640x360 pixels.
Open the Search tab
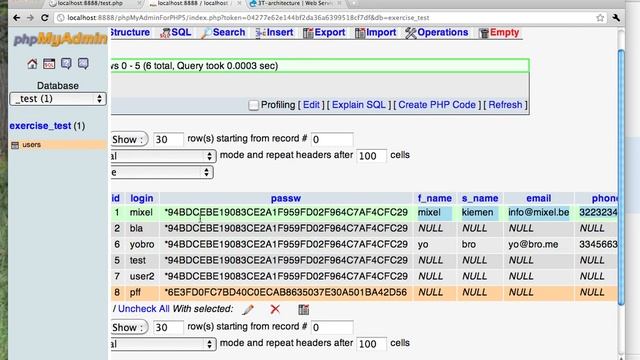224,33
